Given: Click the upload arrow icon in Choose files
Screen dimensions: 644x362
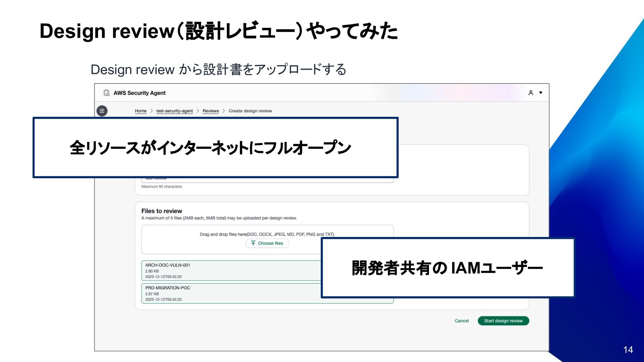Looking at the screenshot, I should [x=253, y=243].
